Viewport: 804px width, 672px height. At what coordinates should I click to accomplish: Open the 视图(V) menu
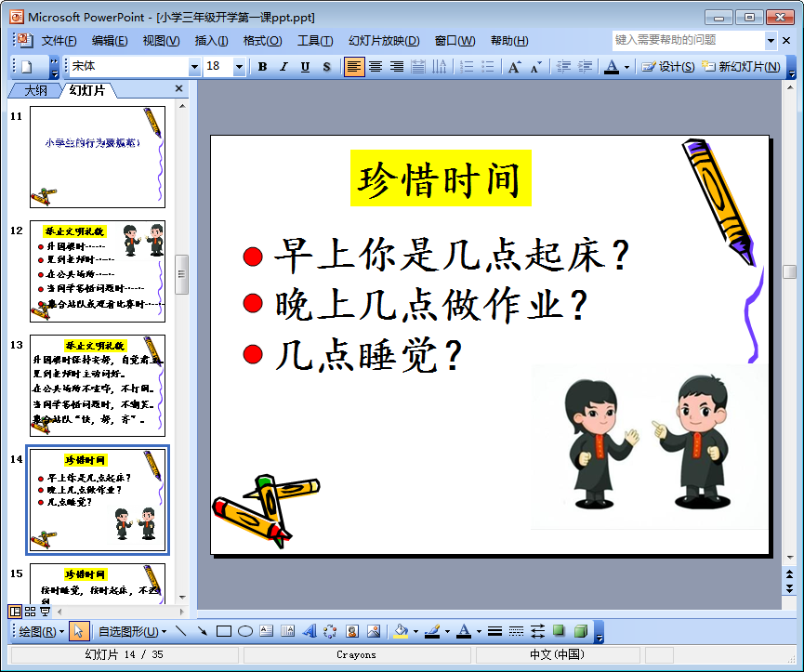pos(161,41)
